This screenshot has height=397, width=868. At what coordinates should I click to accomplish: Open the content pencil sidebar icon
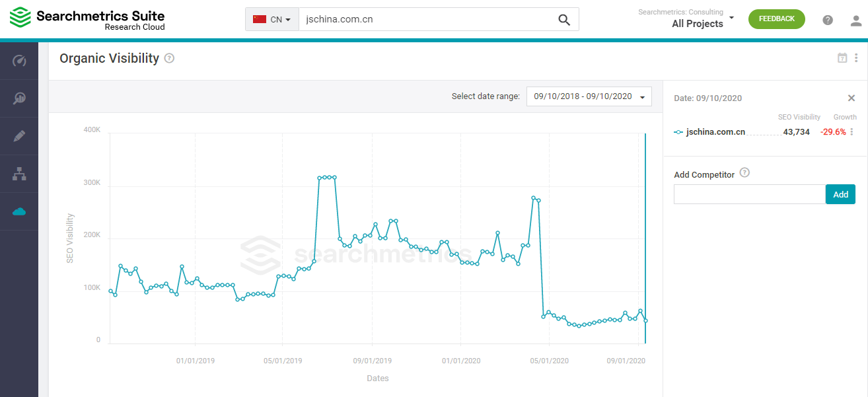(19, 136)
